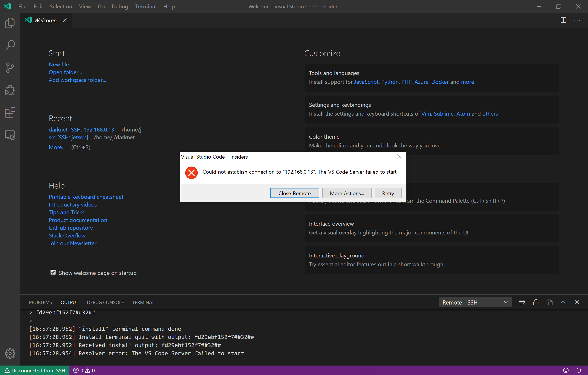The width and height of the screenshot is (588, 375).
Task: Open the Extensions view icon
Action: (10, 113)
